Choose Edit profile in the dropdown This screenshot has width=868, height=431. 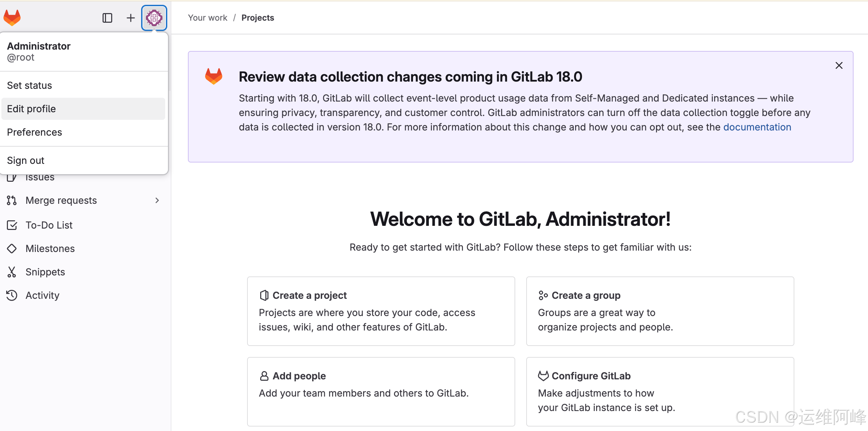(x=31, y=108)
